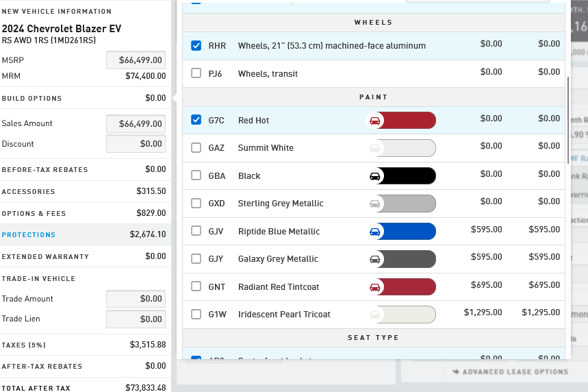The width and height of the screenshot is (588, 392).
Task: Check PJ6 Wheels, transit option
Action: (x=196, y=73)
